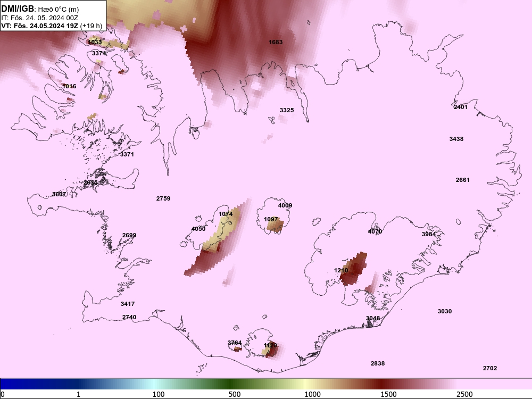Click the 1074 value on Langjökull
Viewport: 532px width, 399px height.
coord(226,214)
